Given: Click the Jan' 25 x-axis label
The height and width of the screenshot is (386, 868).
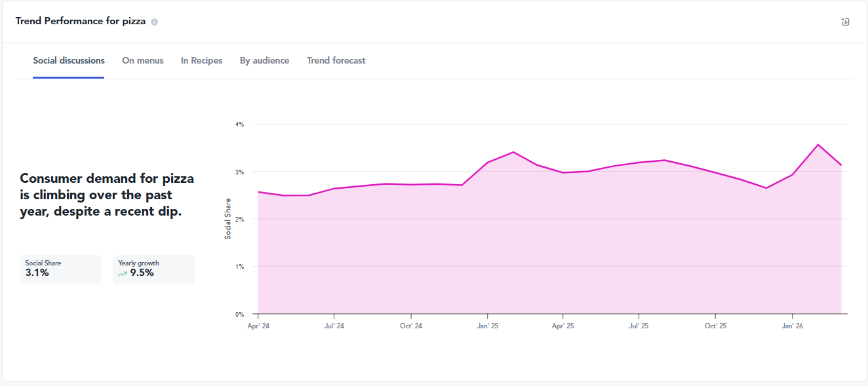Looking at the screenshot, I should (x=487, y=326).
